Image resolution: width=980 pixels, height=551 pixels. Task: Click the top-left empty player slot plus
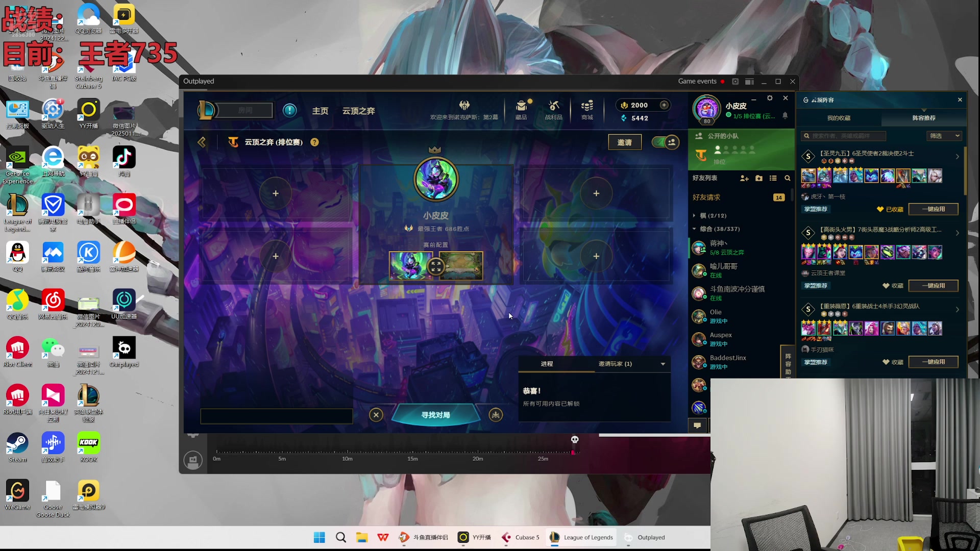276,193
